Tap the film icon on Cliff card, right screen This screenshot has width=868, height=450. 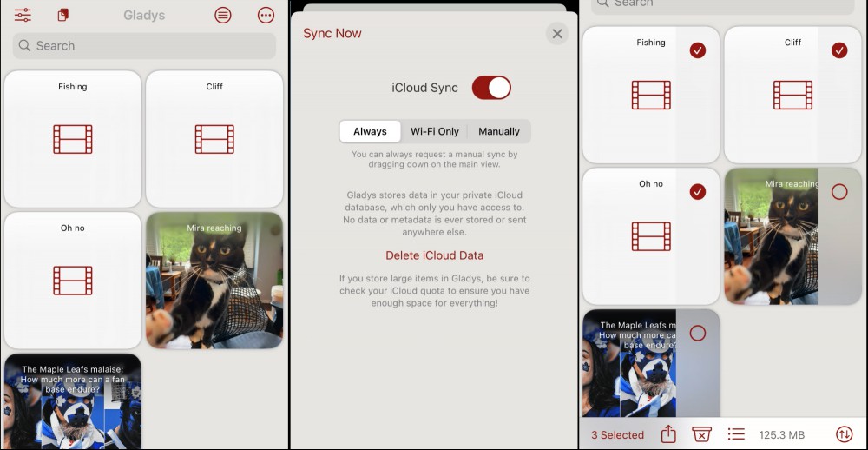point(792,95)
